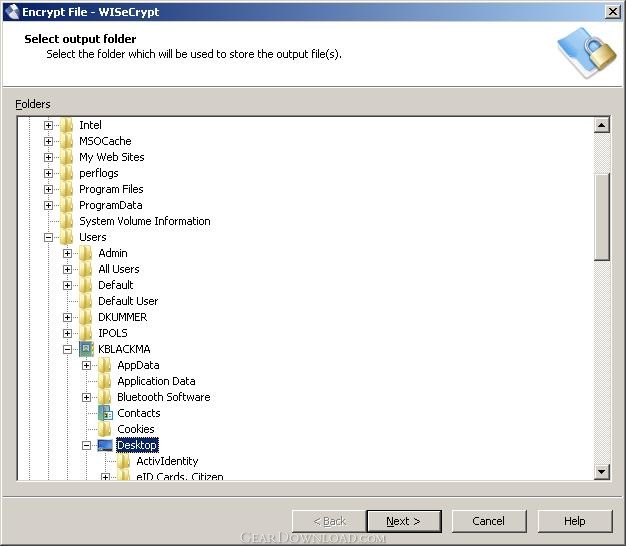Viewport: 626px width, 546px height.
Task: Click the Program Files folder icon
Action: click(67, 189)
